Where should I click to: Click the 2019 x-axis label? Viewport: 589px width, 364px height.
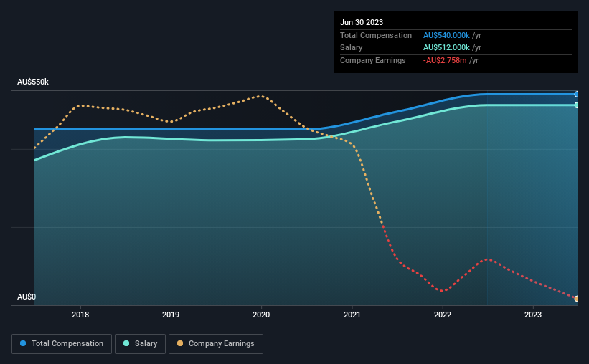pyautogui.click(x=171, y=315)
